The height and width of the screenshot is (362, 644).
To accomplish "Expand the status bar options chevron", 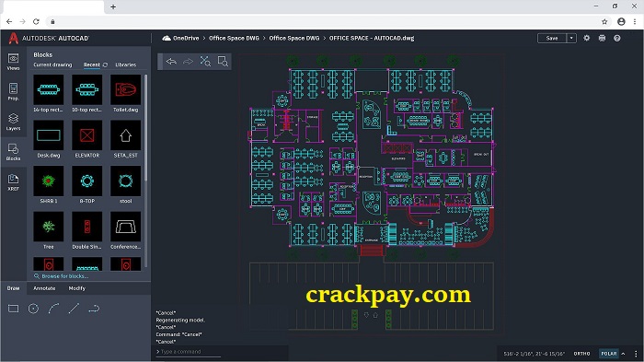I will click(624, 354).
